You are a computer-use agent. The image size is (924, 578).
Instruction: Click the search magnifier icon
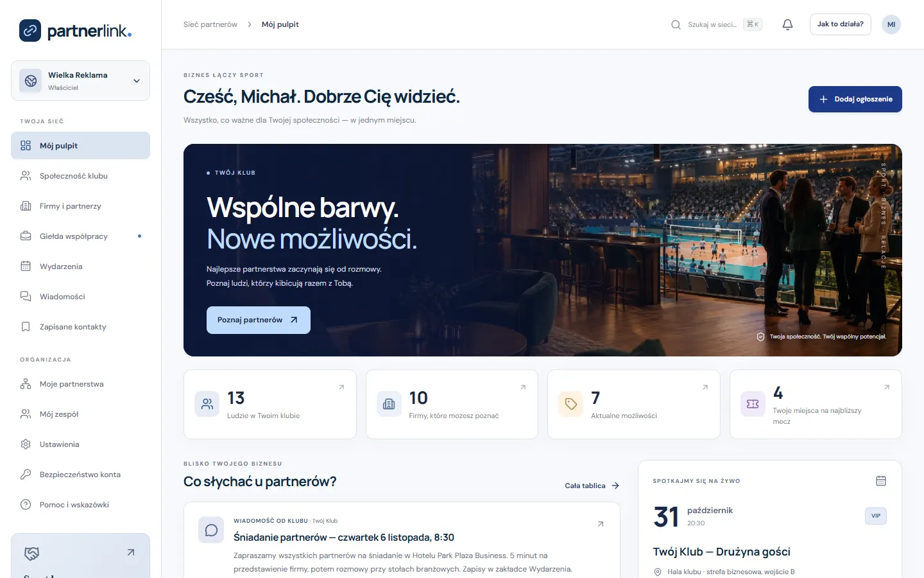[676, 24]
